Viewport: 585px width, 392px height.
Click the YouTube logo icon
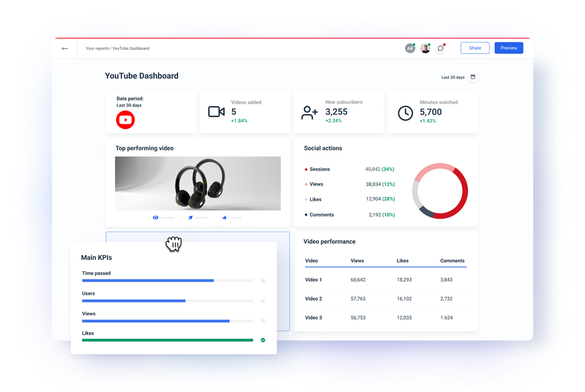click(125, 120)
